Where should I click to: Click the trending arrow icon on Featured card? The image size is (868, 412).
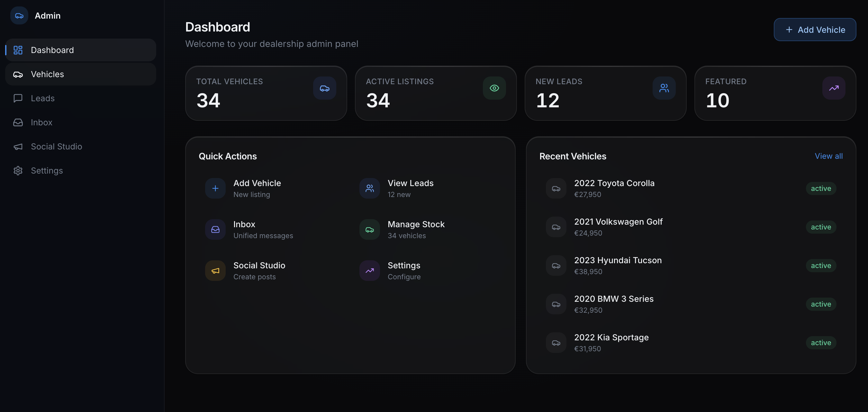tap(834, 88)
